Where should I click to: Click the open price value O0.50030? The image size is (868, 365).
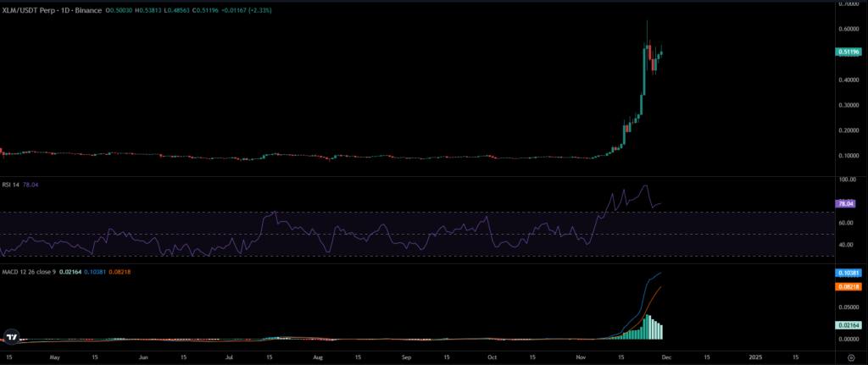(x=119, y=10)
